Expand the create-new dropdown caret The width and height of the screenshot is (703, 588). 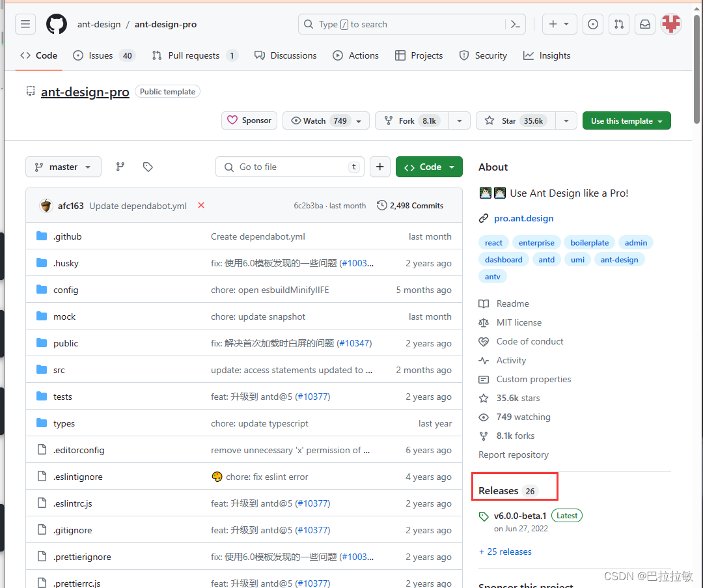click(x=566, y=24)
